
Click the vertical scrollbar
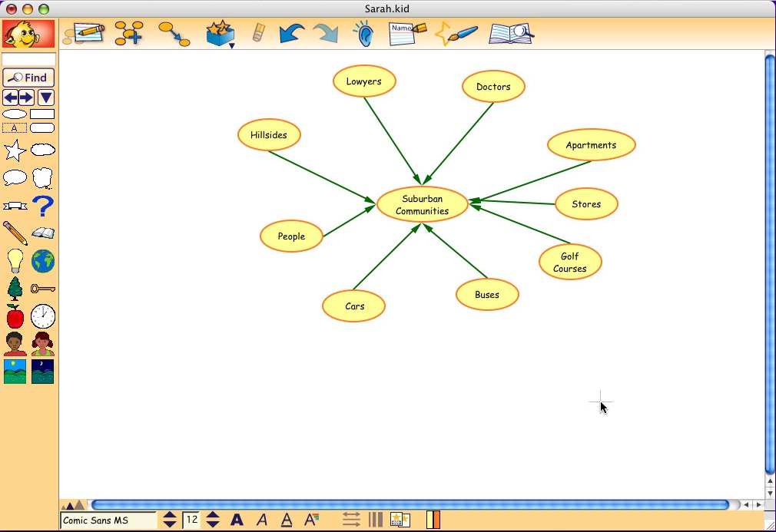(770, 265)
